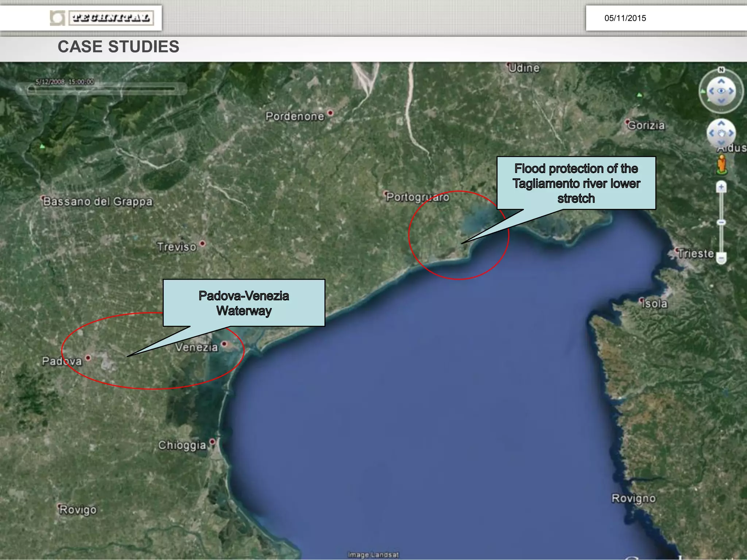Click the Padova placemark dot
The width and height of the screenshot is (747, 560).
(x=88, y=358)
